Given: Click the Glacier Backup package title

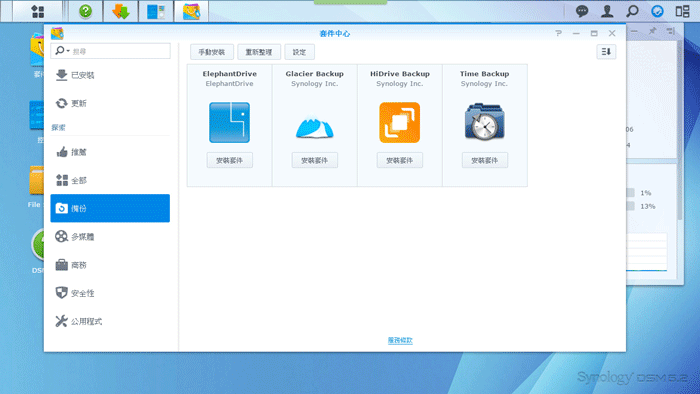Looking at the screenshot, I should 314,74.
